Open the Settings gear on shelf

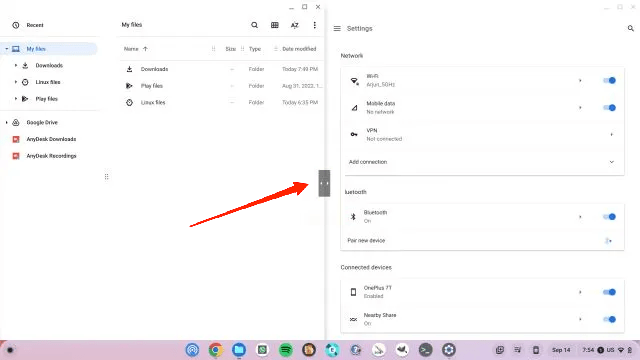[x=449, y=350]
